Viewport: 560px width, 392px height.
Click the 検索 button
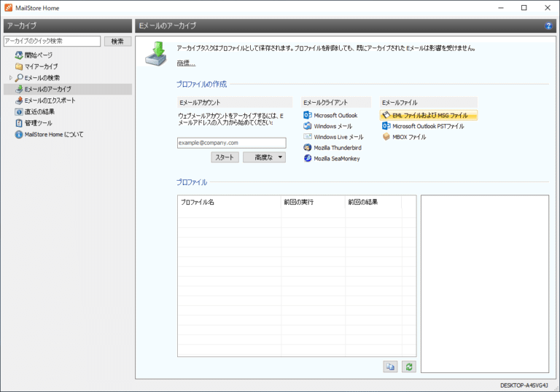(117, 42)
